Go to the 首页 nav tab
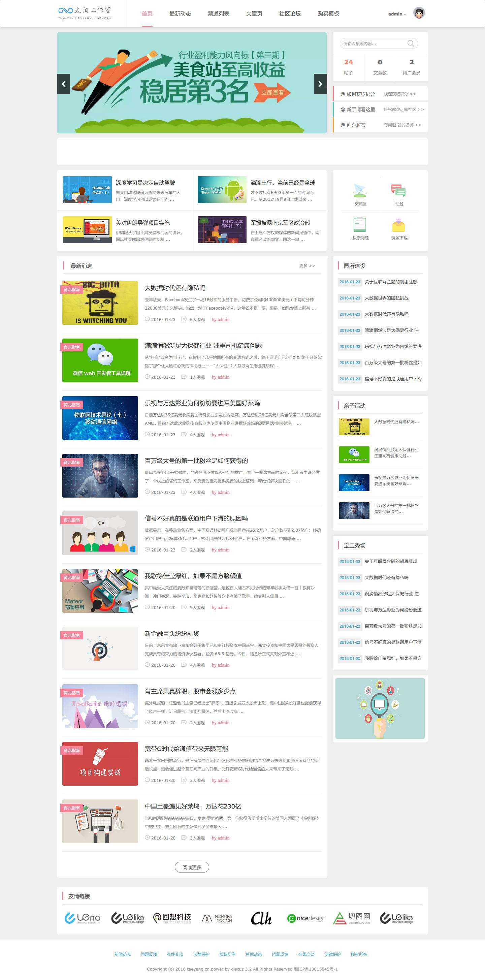The width and height of the screenshot is (485, 980). [147, 14]
